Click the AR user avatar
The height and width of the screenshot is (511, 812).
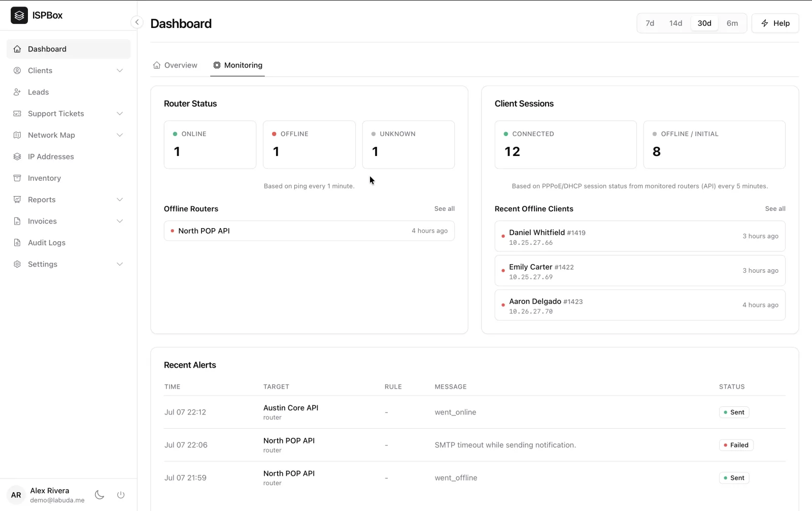click(x=16, y=495)
